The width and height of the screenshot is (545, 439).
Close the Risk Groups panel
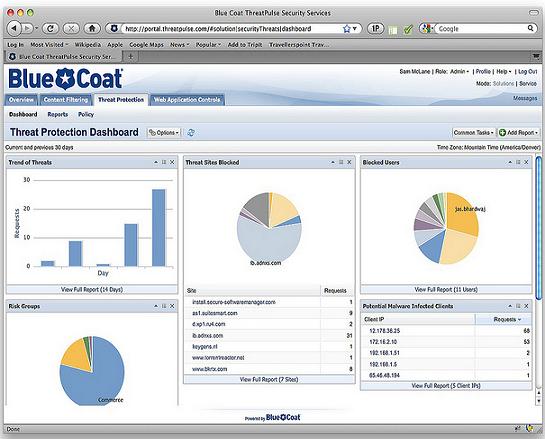click(x=172, y=306)
